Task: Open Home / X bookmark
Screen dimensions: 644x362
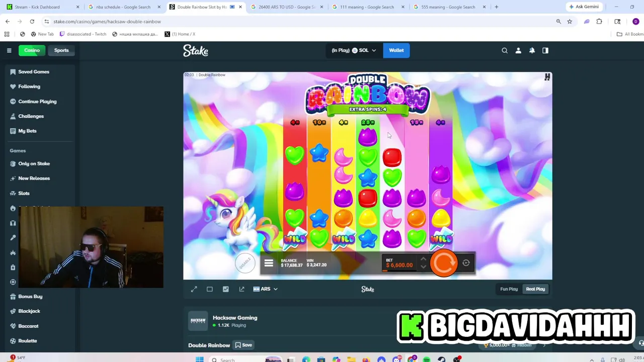Action: pyautogui.click(x=180, y=34)
